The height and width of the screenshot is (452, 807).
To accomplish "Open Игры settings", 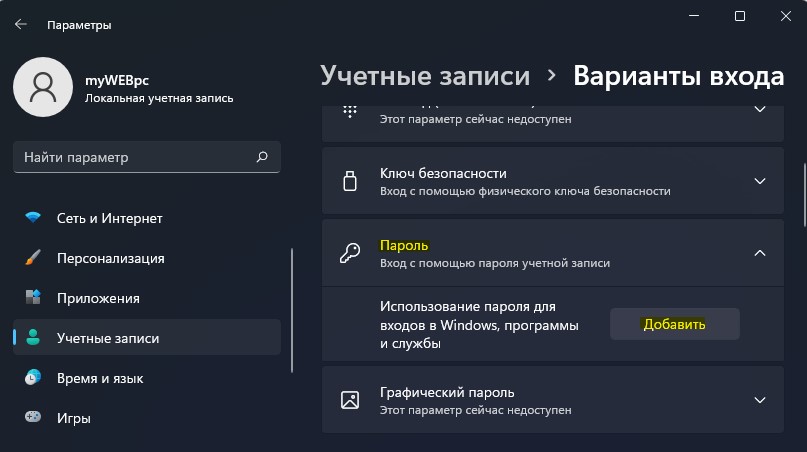I will [147, 418].
